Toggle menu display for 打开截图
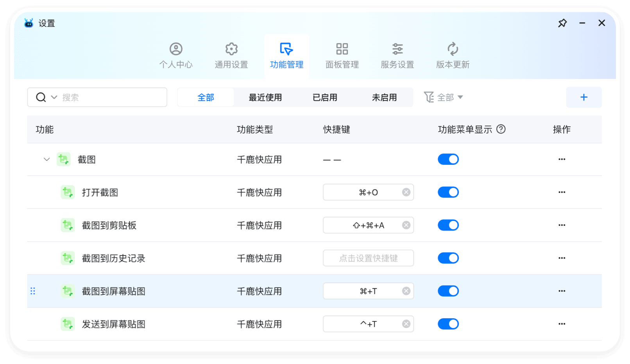Viewport: 630px width, 364px height. pyautogui.click(x=448, y=192)
